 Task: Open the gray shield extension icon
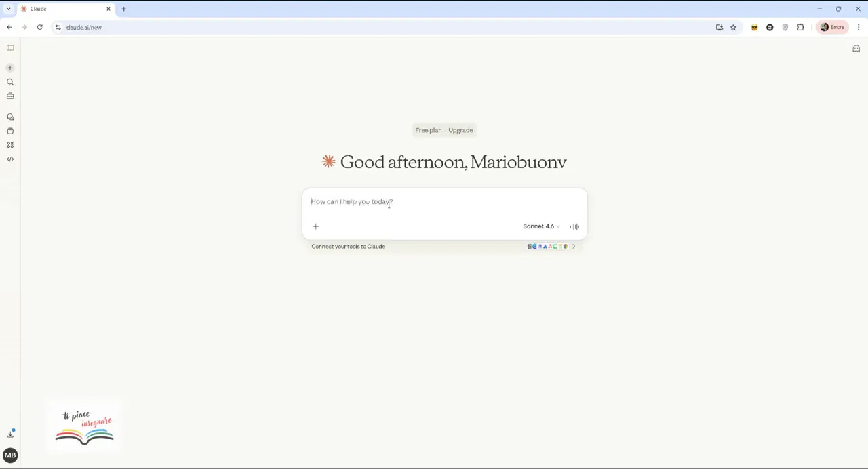[785, 28]
